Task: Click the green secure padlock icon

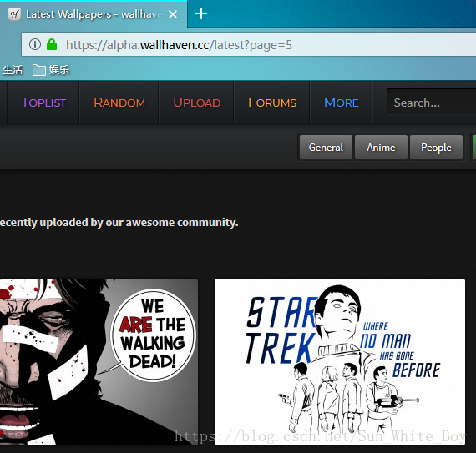Action: pos(52,44)
